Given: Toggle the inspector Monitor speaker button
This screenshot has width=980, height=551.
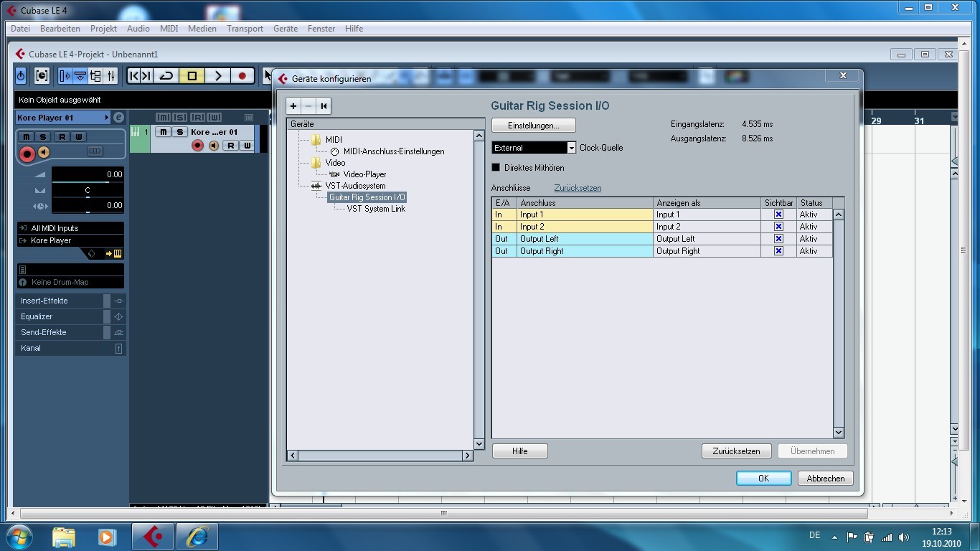Looking at the screenshot, I should (44, 152).
